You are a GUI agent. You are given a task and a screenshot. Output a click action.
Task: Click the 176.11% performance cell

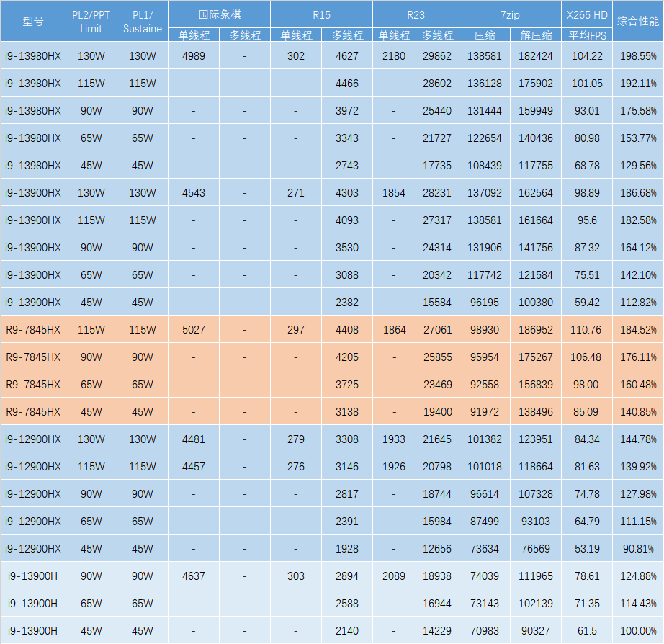638,357
